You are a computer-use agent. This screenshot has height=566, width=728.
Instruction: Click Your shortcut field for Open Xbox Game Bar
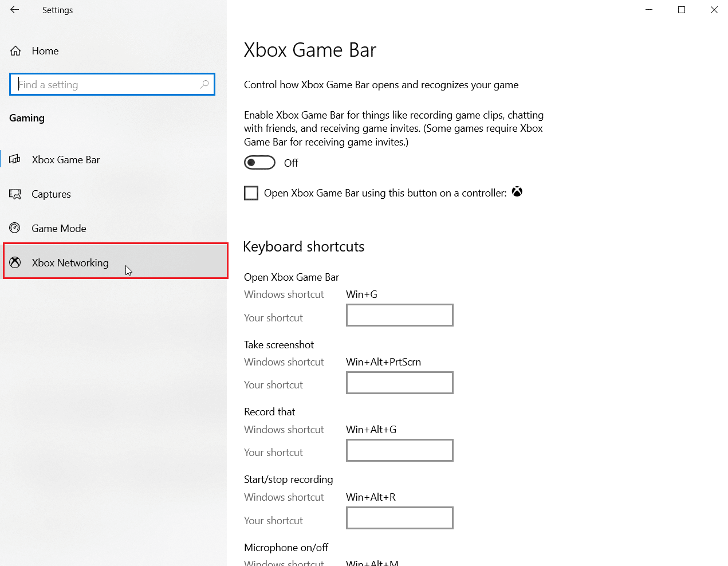point(400,315)
